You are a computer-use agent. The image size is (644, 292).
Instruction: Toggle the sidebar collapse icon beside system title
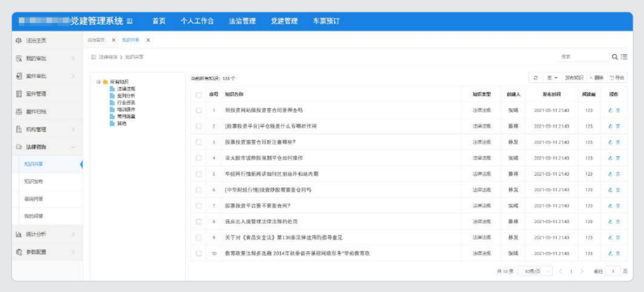coord(130,21)
